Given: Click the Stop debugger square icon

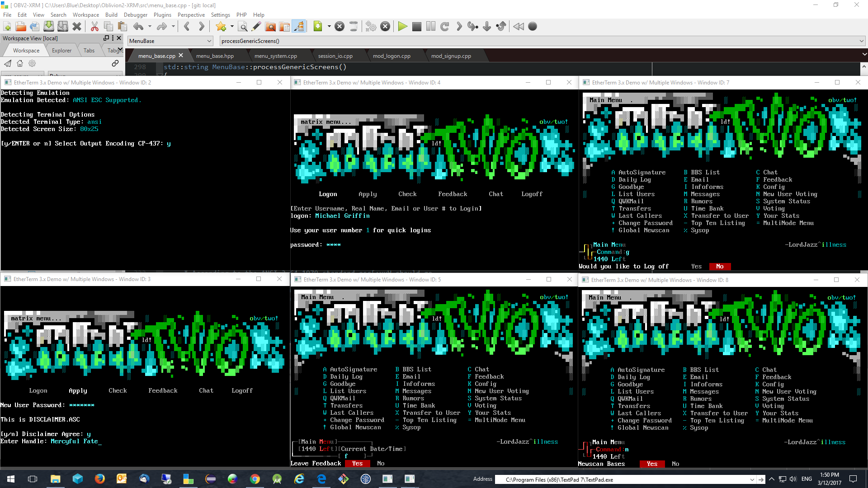Looking at the screenshot, I should 417,27.
